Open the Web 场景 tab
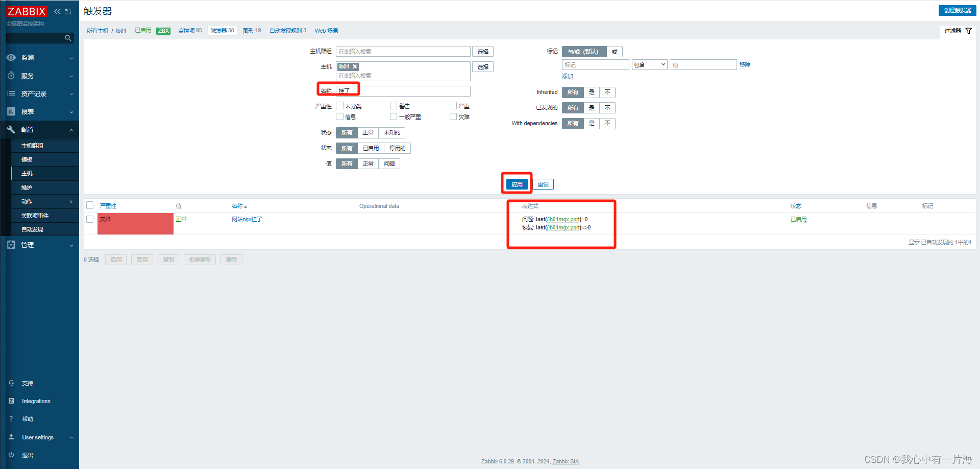Viewport: 980px width, 469px height. point(326,31)
